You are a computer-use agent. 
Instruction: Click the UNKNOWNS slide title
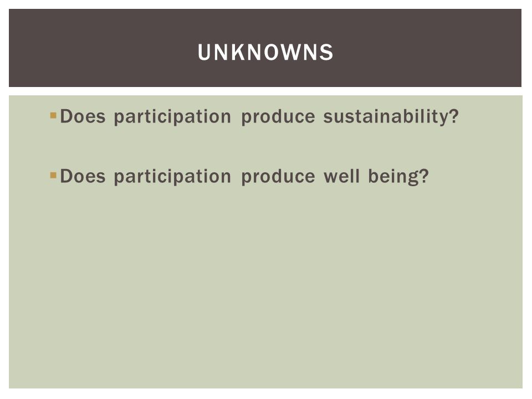[265, 52]
